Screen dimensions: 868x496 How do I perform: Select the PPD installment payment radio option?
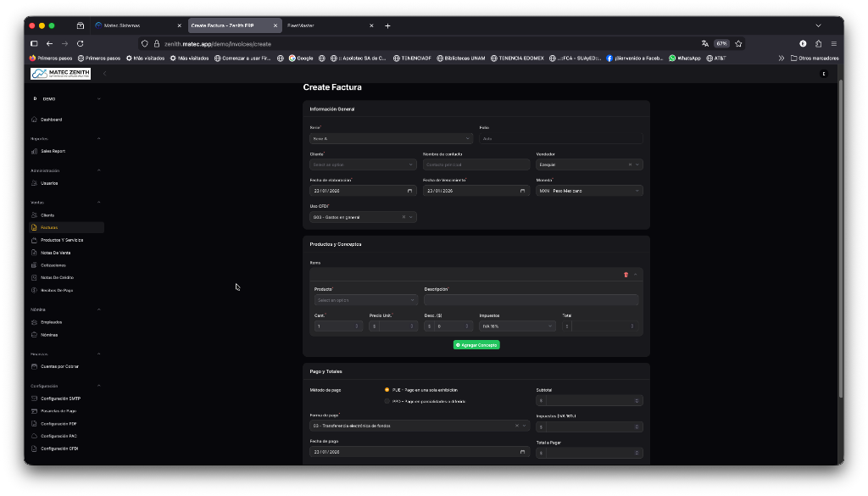click(387, 401)
